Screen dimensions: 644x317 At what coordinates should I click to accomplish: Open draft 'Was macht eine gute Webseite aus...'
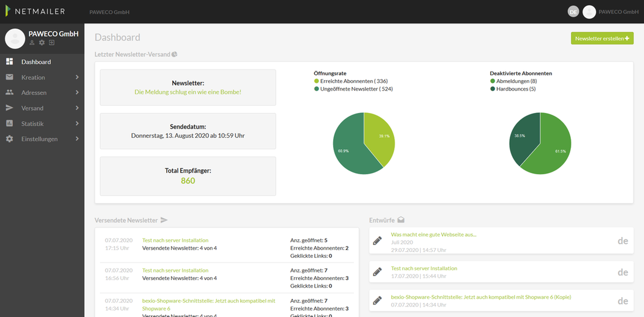pos(433,235)
